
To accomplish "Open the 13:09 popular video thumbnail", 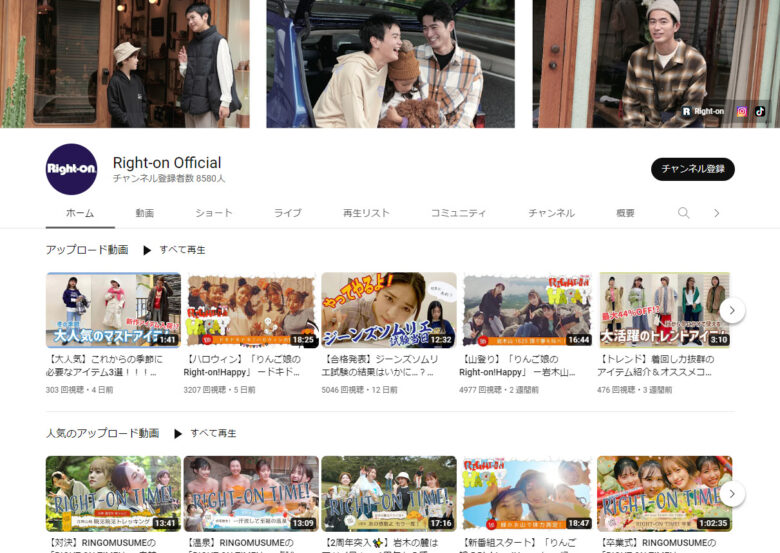I will click(251, 494).
